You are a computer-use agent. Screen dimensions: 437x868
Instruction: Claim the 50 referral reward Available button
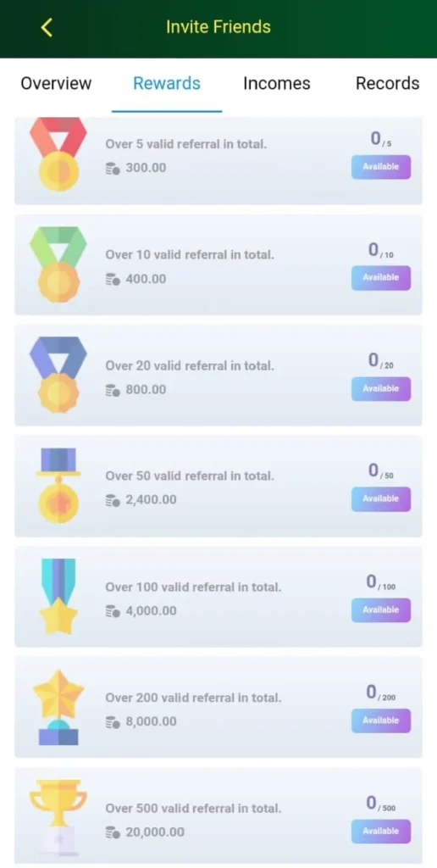381,498
